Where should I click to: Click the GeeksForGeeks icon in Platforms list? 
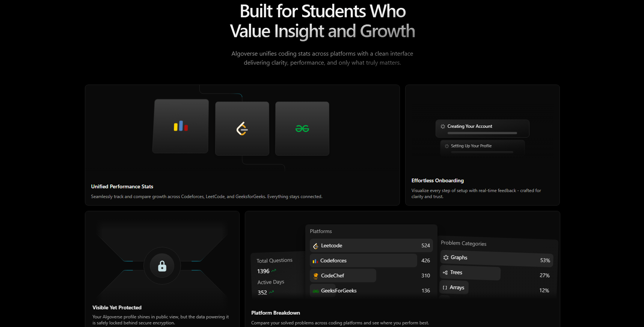click(316, 291)
